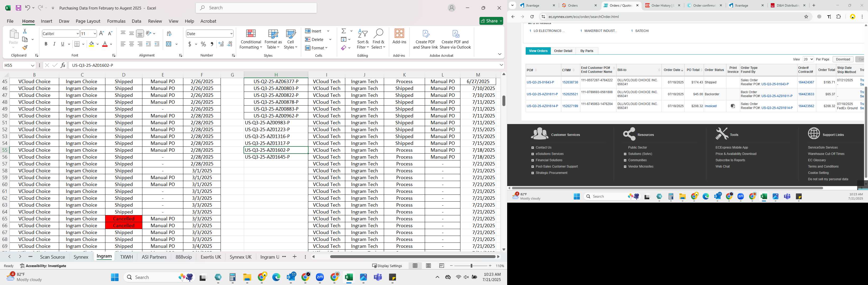Click the Decrease Indent icon

(x=149, y=44)
